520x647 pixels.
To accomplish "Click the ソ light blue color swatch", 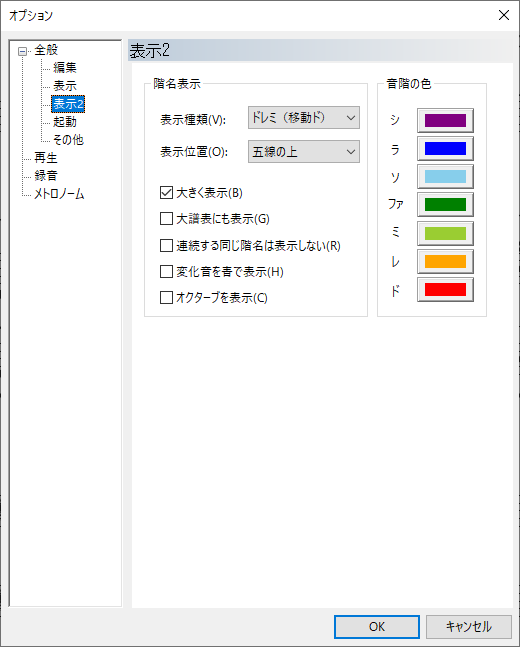I will point(445,177).
